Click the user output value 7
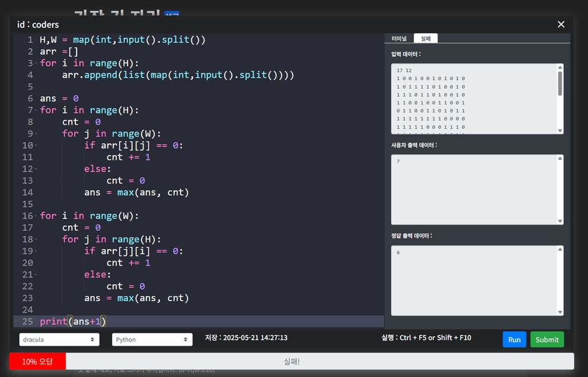 pyautogui.click(x=398, y=162)
